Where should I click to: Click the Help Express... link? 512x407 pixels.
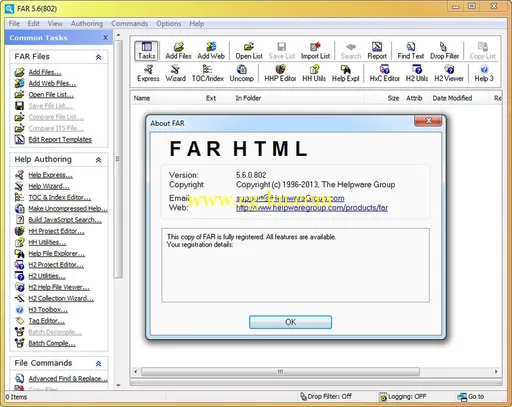point(50,175)
